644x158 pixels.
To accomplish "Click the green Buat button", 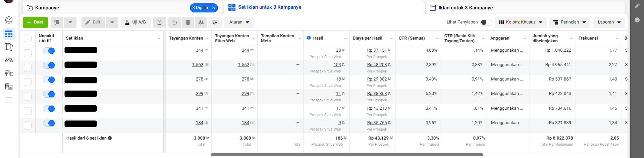I will pyautogui.click(x=35, y=22).
